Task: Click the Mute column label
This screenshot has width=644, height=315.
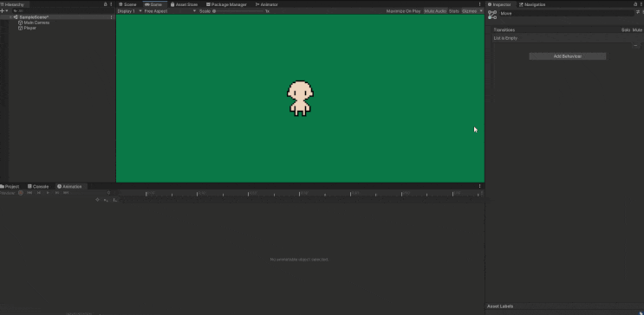Action: 637,30
